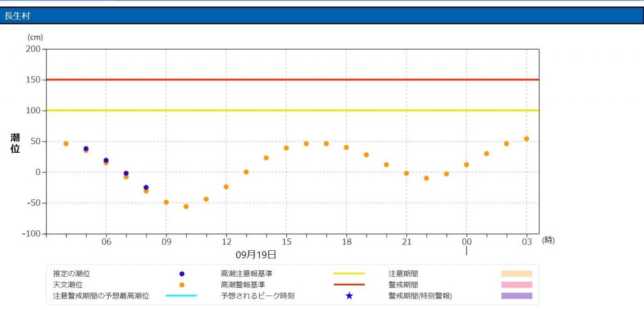Click the blue dot legend icon for 推定の潮位
This screenshot has height=310, width=644.
tap(182, 274)
